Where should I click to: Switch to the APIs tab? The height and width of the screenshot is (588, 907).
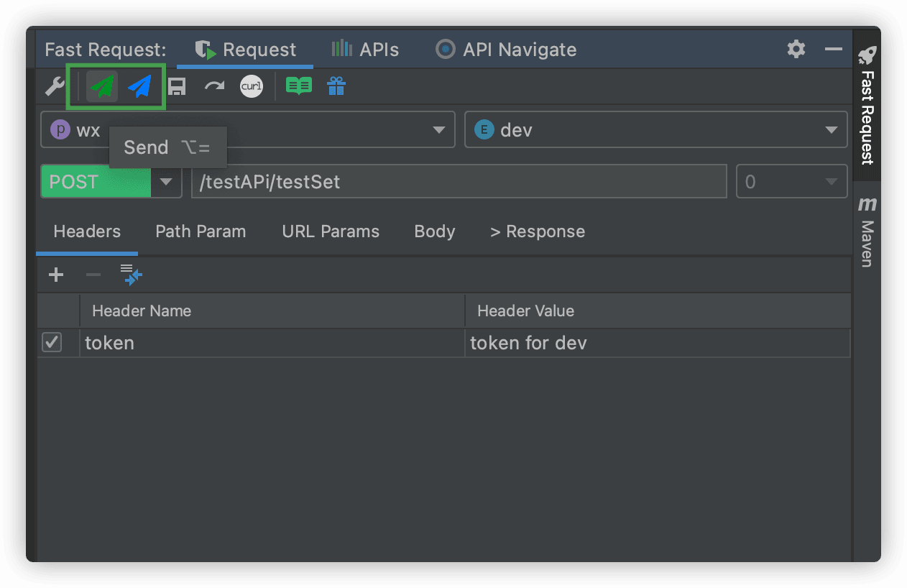tap(365, 50)
